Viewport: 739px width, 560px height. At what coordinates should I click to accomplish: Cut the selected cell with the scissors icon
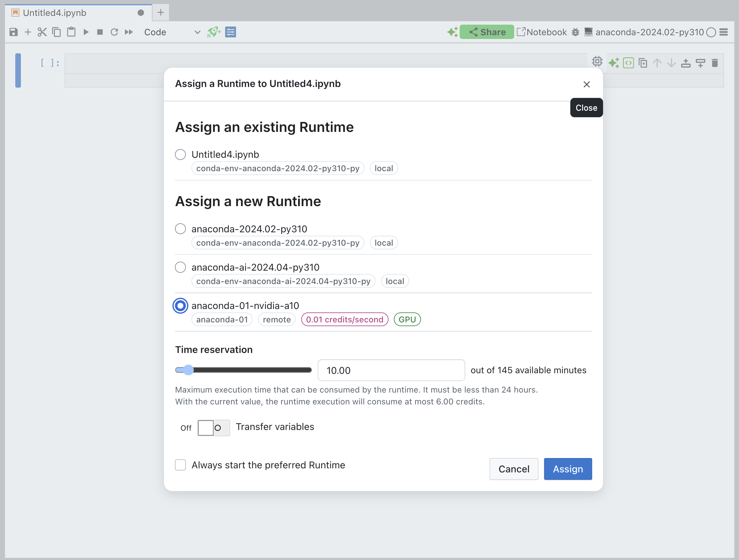tap(42, 32)
